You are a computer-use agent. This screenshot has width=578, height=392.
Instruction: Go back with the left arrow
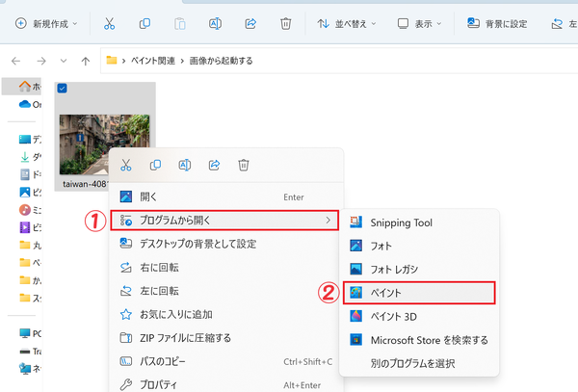pyautogui.click(x=15, y=61)
